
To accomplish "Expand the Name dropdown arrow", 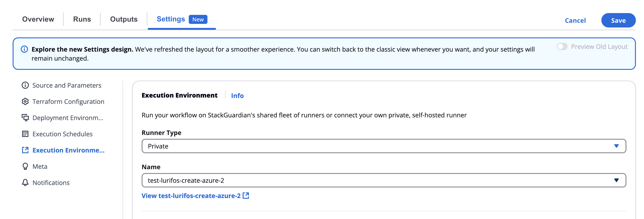I will click(616, 180).
